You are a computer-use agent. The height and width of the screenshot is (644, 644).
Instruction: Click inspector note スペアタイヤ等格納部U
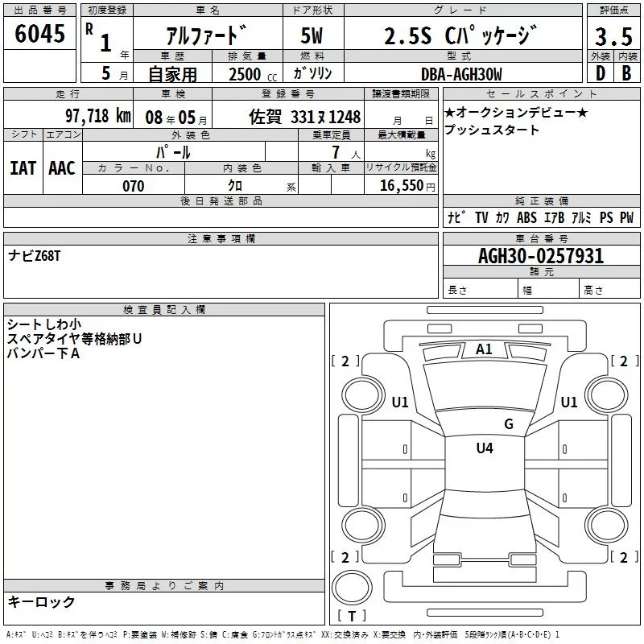tap(74, 339)
